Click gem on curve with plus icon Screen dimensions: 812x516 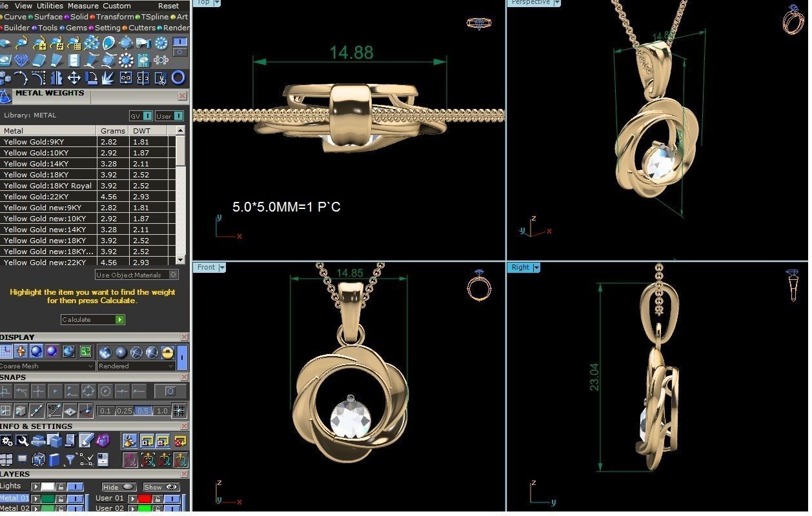39,43
